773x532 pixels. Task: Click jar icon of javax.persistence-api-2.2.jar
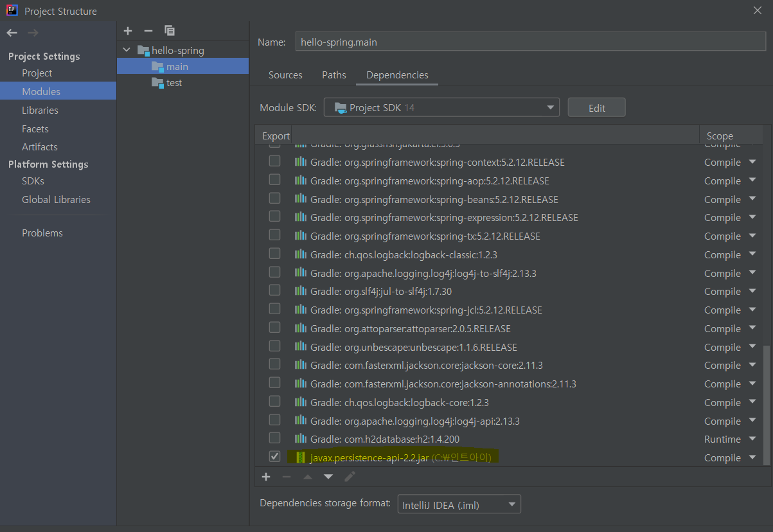tap(300, 457)
